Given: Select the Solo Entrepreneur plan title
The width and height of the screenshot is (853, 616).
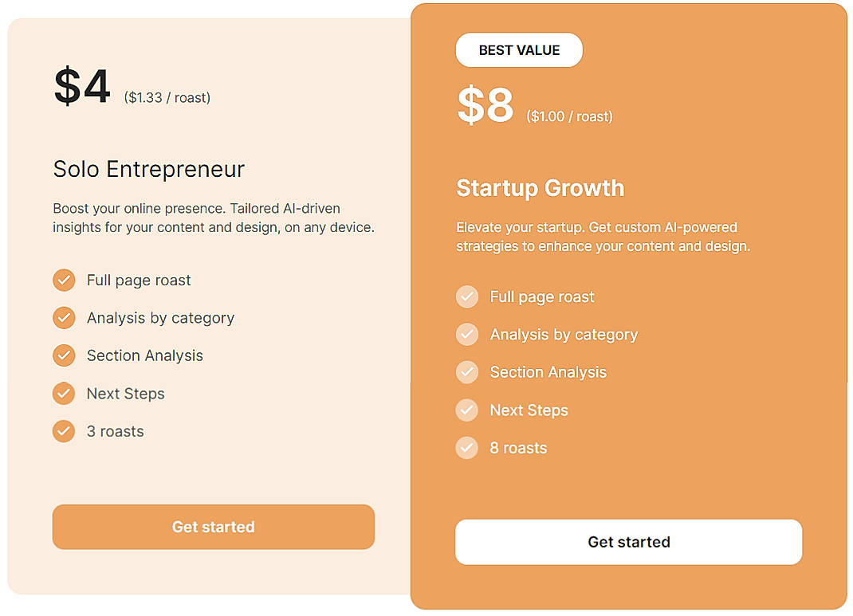Looking at the screenshot, I should tap(148, 169).
